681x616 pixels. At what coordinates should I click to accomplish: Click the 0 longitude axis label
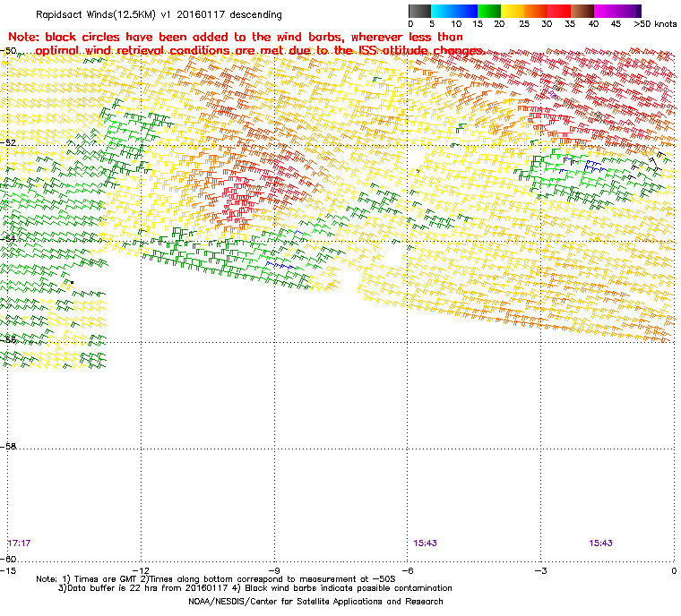[x=674, y=570]
